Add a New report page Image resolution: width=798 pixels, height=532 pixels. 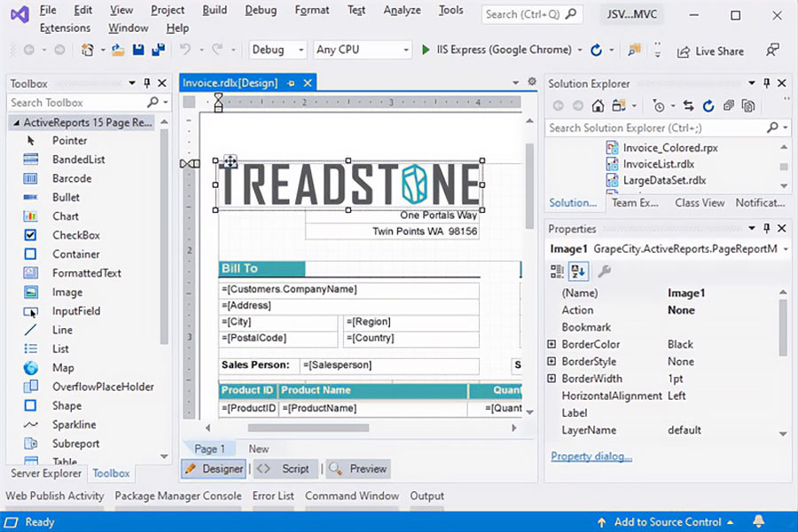tap(259, 449)
